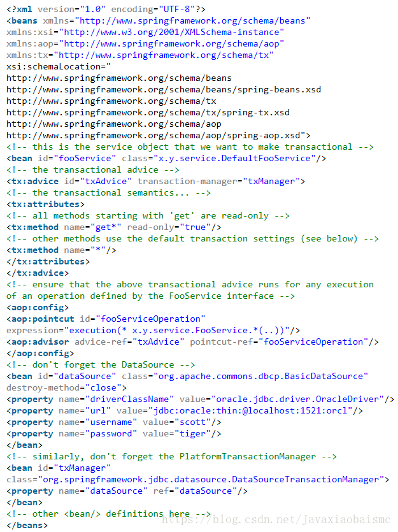This screenshot has height=532, width=398.
Task: Click the xsi:schemaLocation attribute line
Action: pyautogui.click(x=59, y=66)
